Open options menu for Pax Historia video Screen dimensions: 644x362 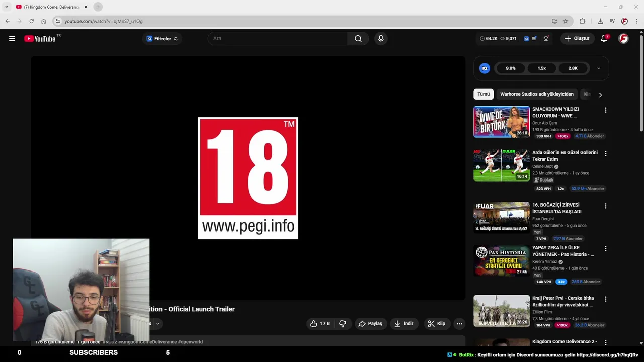pos(605,249)
